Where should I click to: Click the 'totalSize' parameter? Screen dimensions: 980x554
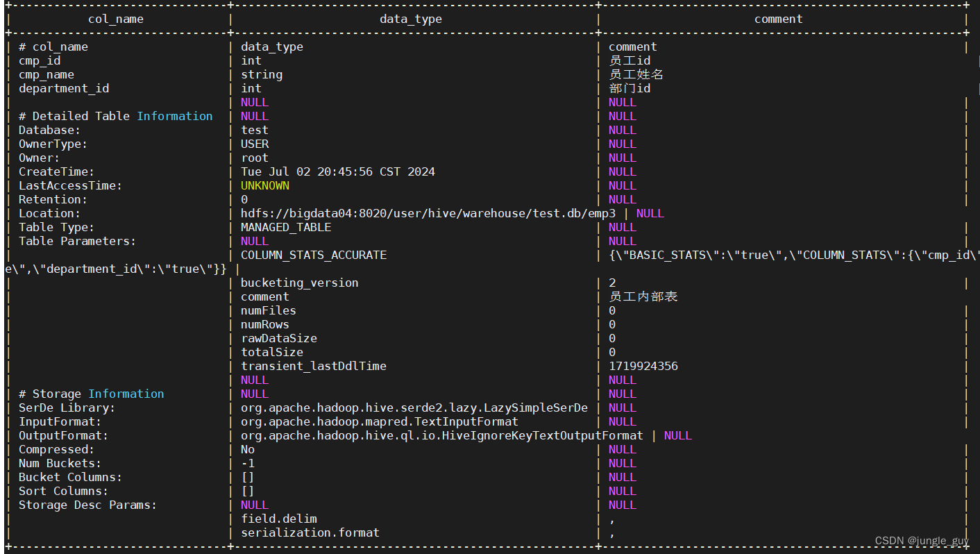click(x=272, y=353)
